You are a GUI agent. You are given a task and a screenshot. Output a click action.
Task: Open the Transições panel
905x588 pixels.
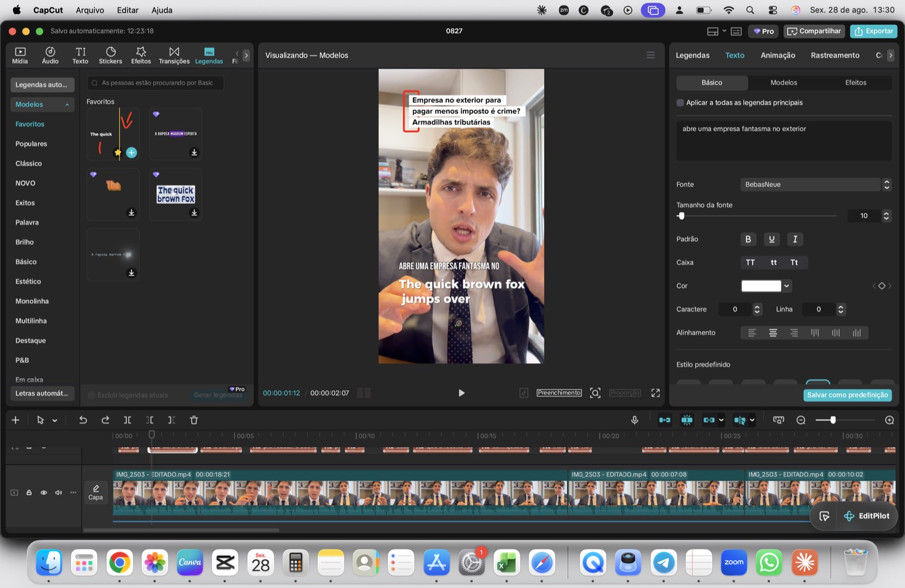click(x=174, y=55)
